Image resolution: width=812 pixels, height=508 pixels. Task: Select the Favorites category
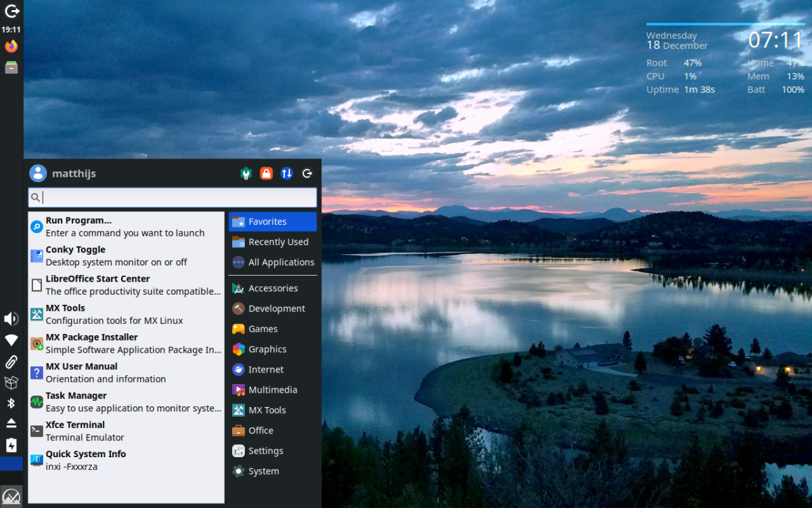pos(272,221)
